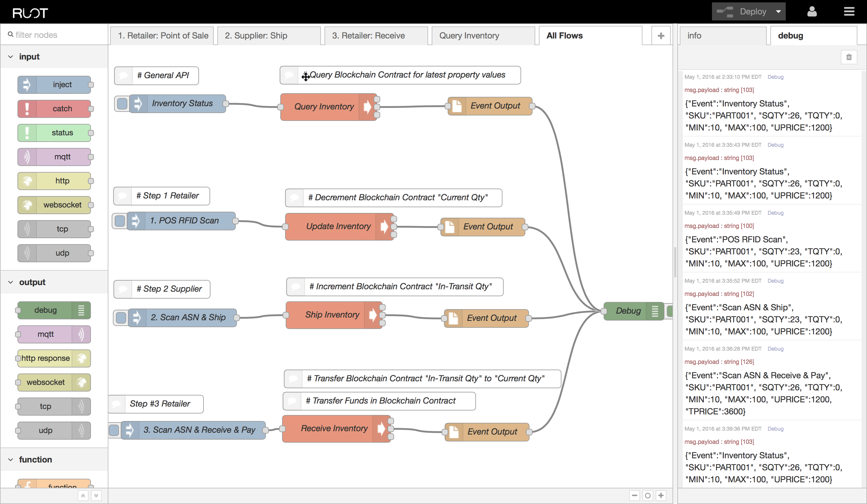Zoom in canvas with plus icon
867x504 pixels.
660,495
